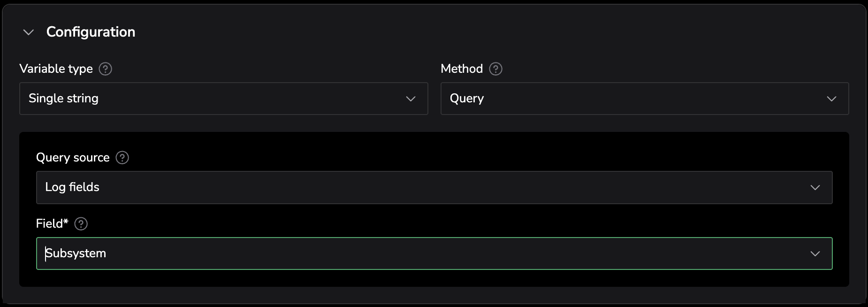Click the 'Field*' label text
868x307 pixels.
point(52,224)
